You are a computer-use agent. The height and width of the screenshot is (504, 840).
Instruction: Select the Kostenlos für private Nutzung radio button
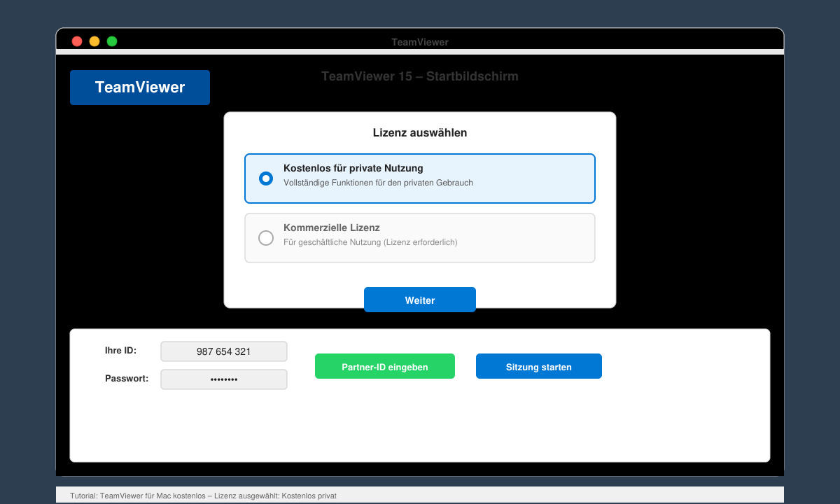[x=266, y=178]
